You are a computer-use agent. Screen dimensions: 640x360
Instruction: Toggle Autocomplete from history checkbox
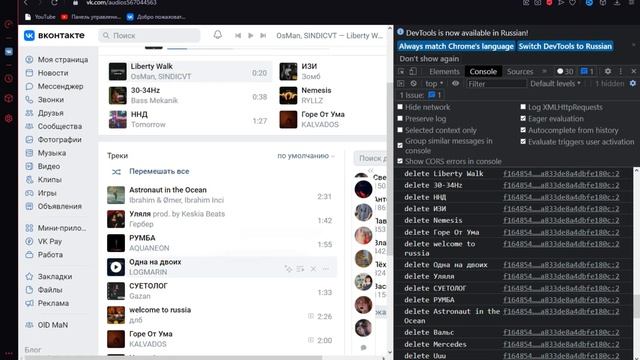523,130
